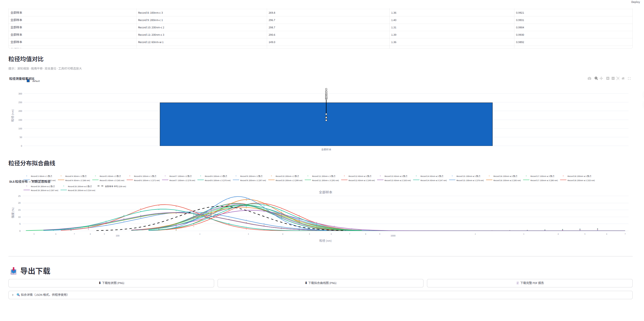Reset axes with the home icon
Image resolution: width=644 pixels, height=321 pixels.
(623, 78)
